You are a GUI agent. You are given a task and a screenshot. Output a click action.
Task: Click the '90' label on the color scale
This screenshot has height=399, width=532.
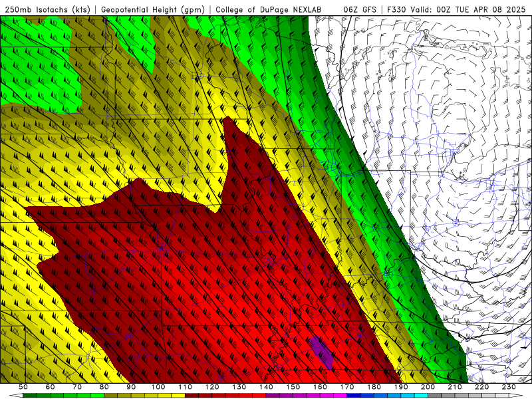[x=131, y=387]
